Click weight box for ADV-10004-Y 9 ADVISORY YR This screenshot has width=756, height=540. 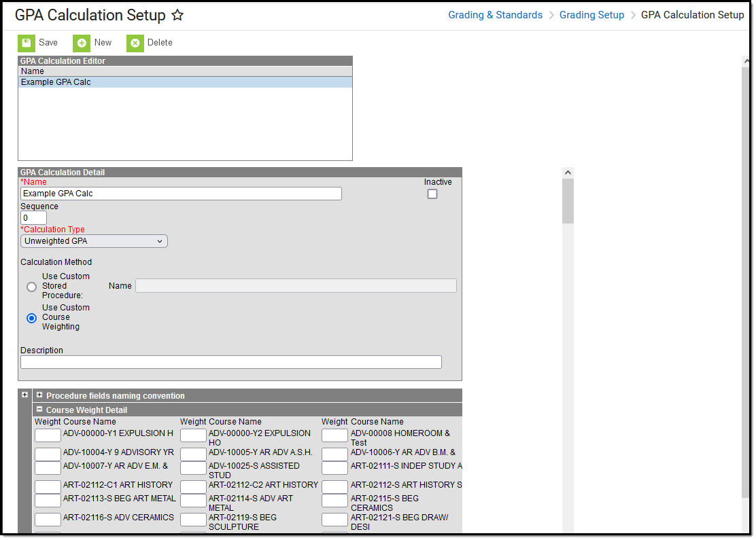pyautogui.click(x=48, y=454)
